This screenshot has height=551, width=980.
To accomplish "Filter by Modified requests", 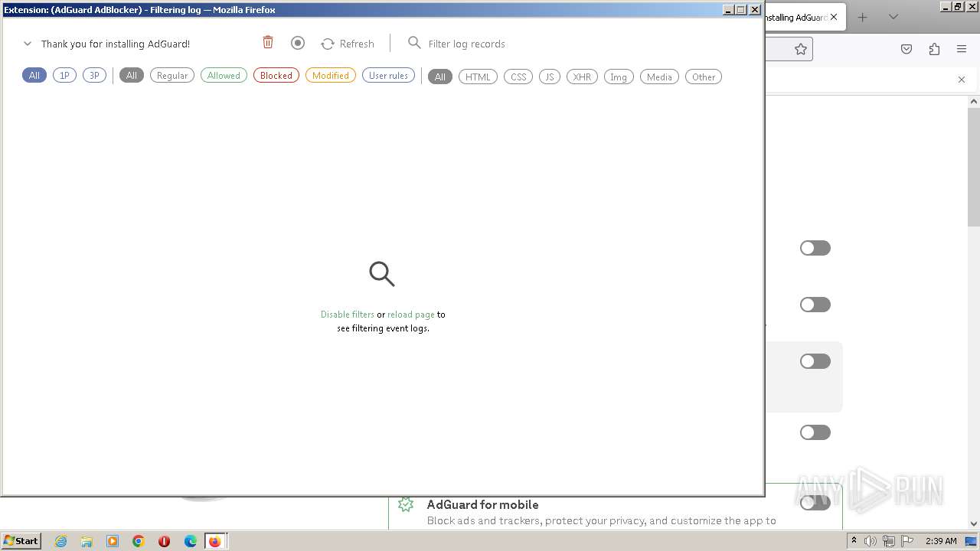I will point(331,75).
